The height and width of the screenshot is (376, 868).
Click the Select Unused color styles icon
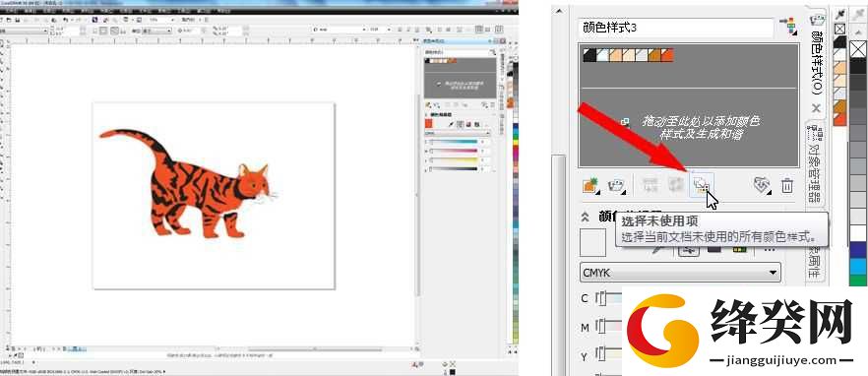point(702,184)
